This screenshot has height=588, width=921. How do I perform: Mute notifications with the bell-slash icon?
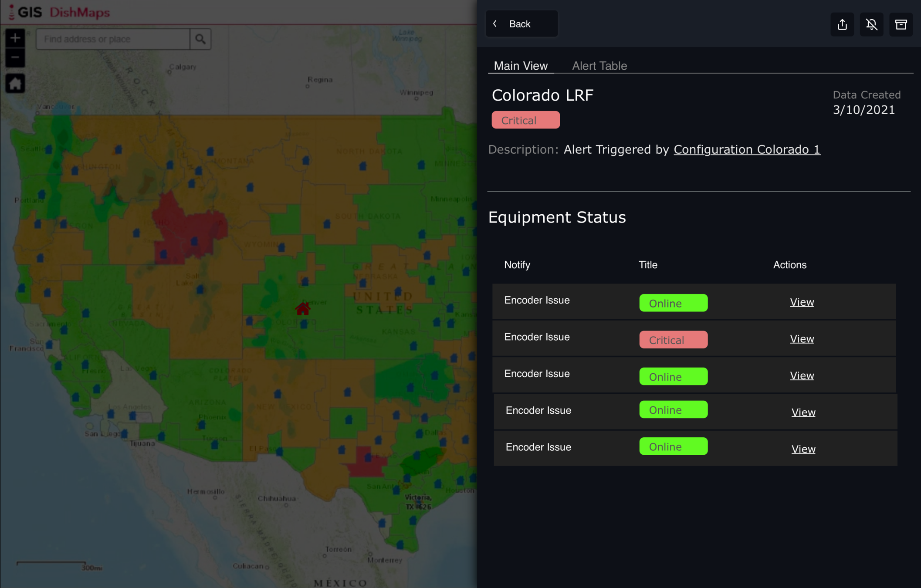871,24
